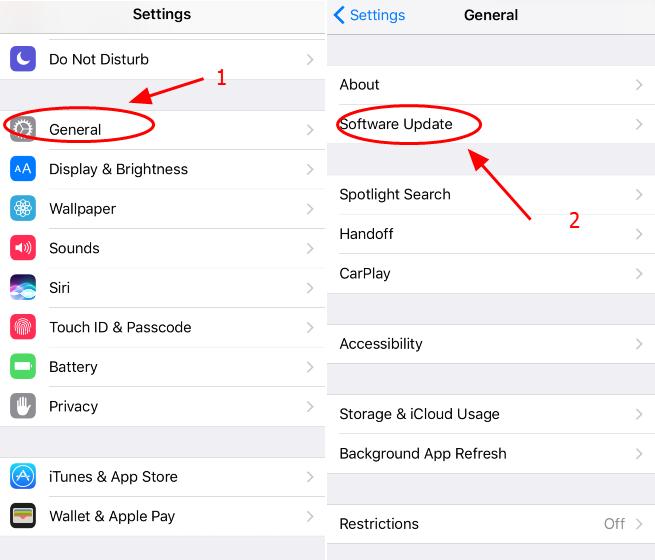This screenshot has height=560, width=655.
Task: Tap the Wallet & Apple Pay icon
Action: (23, 516)
